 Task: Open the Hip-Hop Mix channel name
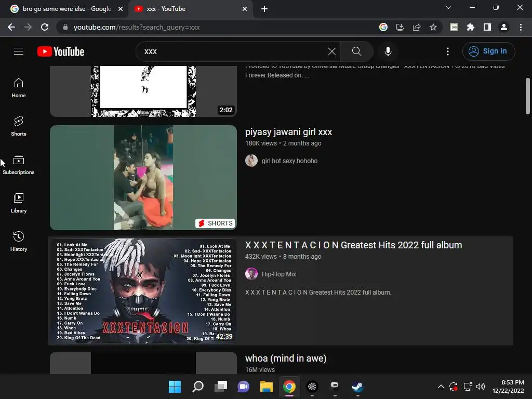[x=279, y=274]
